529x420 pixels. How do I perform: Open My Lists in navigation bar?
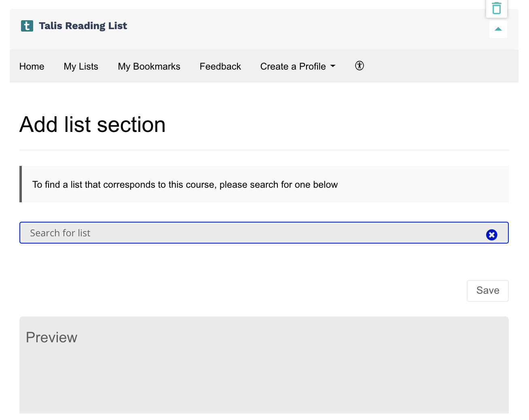coord(81,66)
